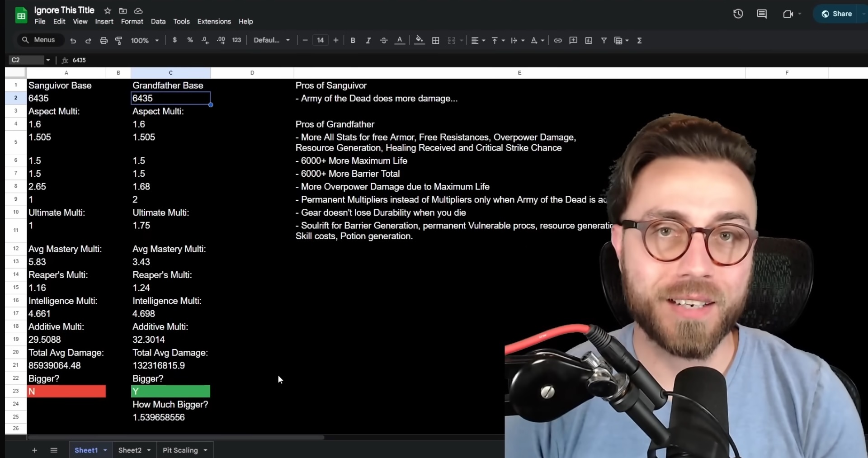Open the File menu
Image resolution: width=868 pixels, height=458 pixels.
coord(40,21)
